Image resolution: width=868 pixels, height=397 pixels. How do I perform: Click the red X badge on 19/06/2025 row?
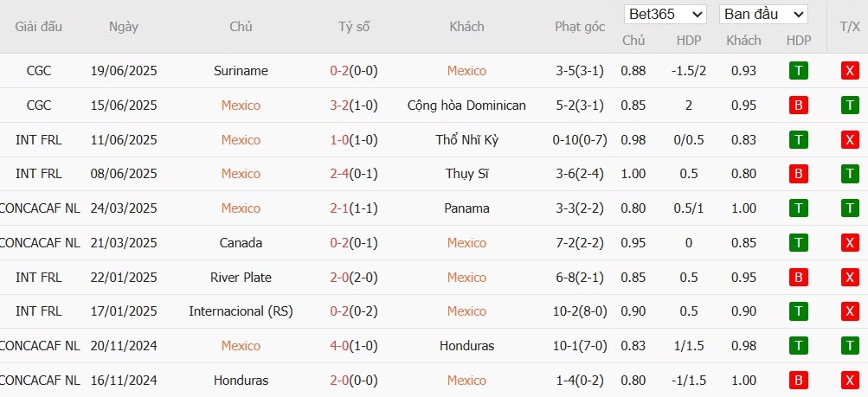click(850, 71)
